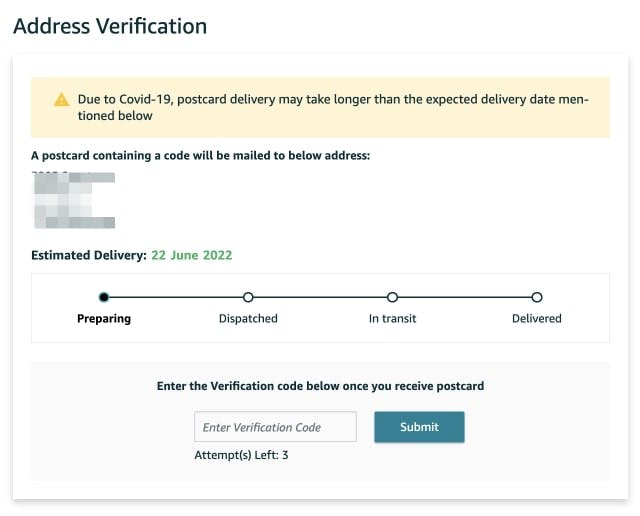Click the green 22 June 2022 date
640x516 pixels.
pyautogui.click(x=191, y=255)
